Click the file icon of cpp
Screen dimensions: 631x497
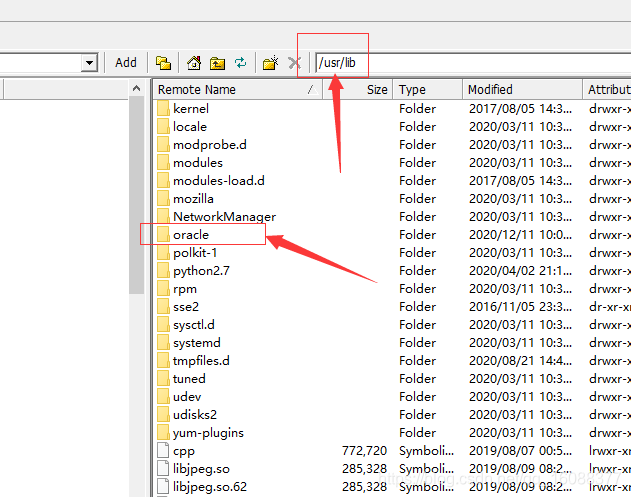click(x=163, y=451)
